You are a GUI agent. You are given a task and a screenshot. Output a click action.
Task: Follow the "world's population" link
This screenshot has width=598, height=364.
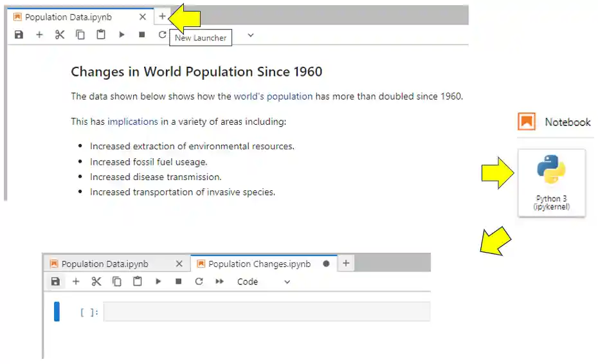click(x=273, y=96)
